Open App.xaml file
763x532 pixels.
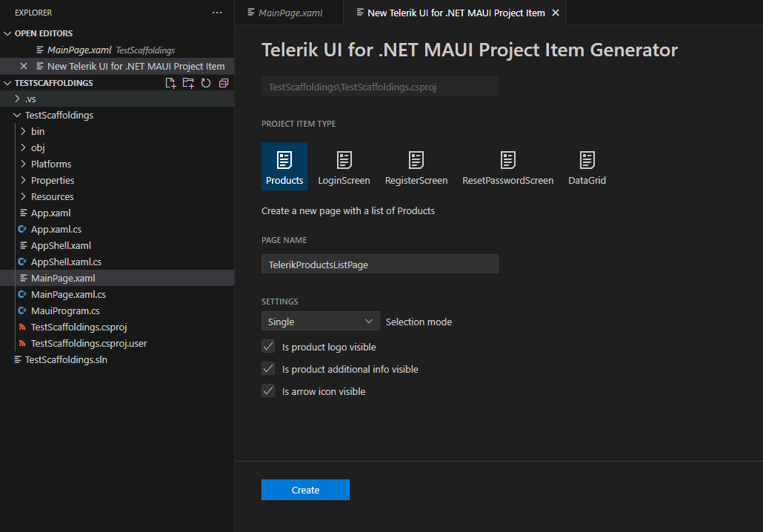117,213
